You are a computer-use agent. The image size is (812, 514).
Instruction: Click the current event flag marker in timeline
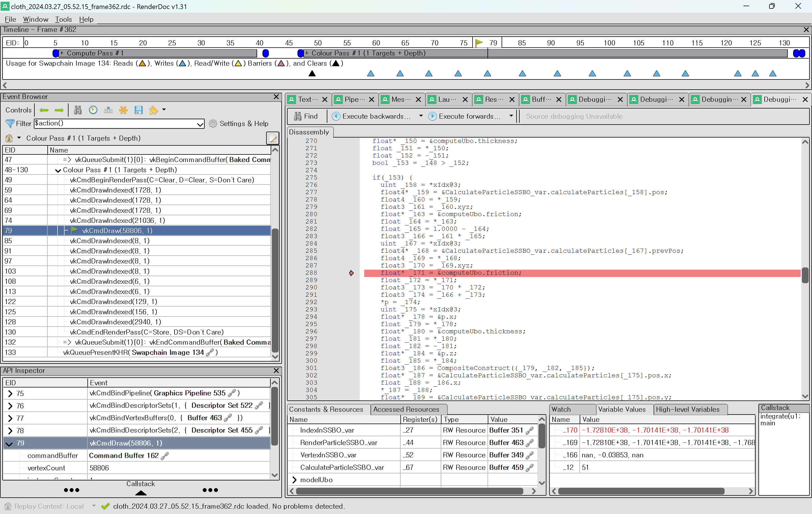[479, 43]
